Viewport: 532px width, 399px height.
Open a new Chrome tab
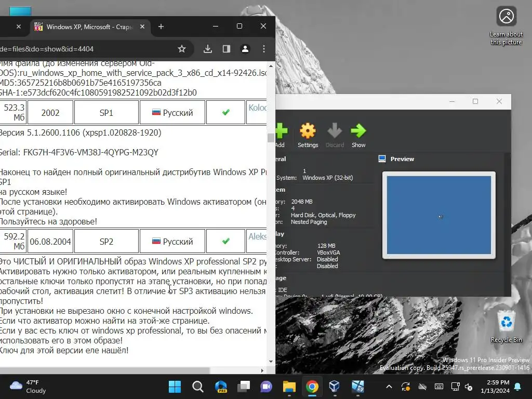pyautogui.click(x=161, y=26)
